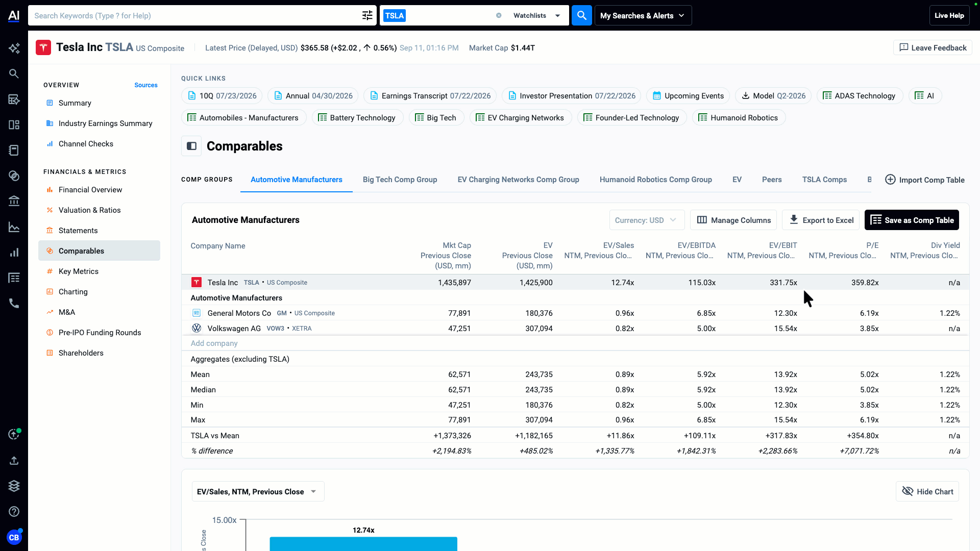Toggle the side panel next to Comparables
Screen dimensions: 980x551
pos(191,146)
